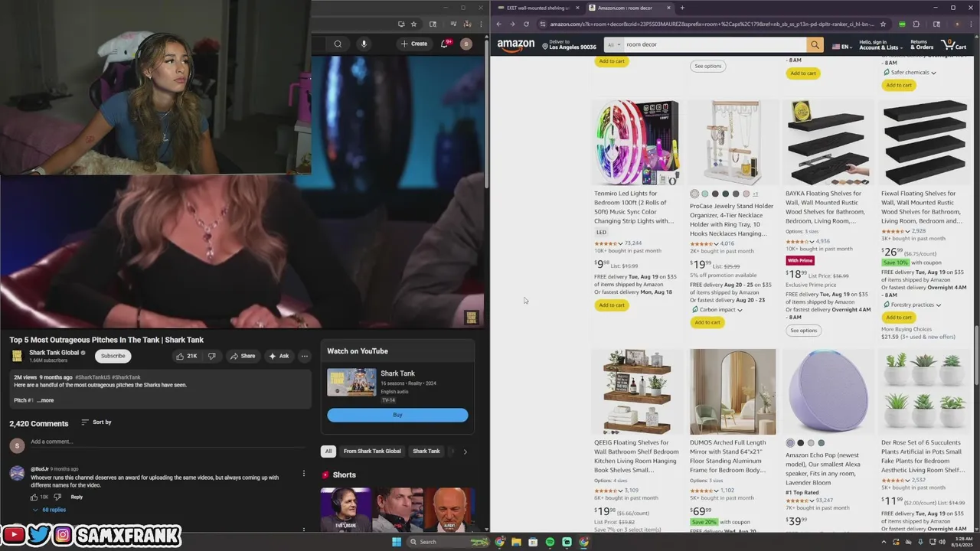This screenshot has width=980, height=551.
Task: Click the Amazon logo
Action: coord(516,45)
